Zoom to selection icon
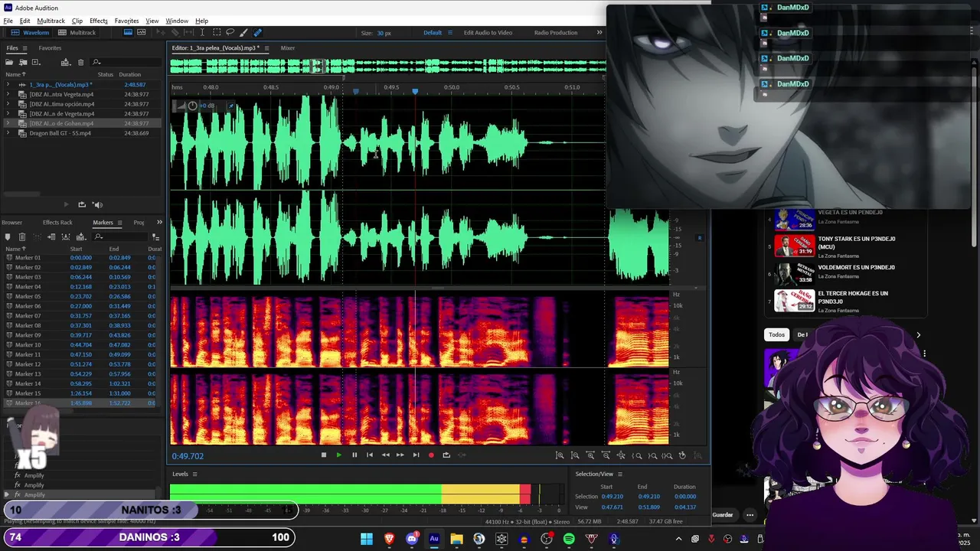The width and height of the screenshot is (980, 551). (667, 455)
